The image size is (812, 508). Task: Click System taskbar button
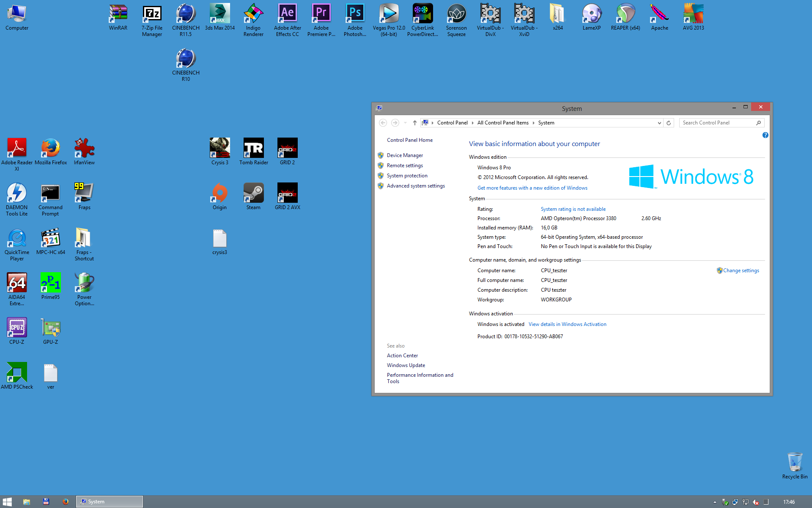point(110,502)
